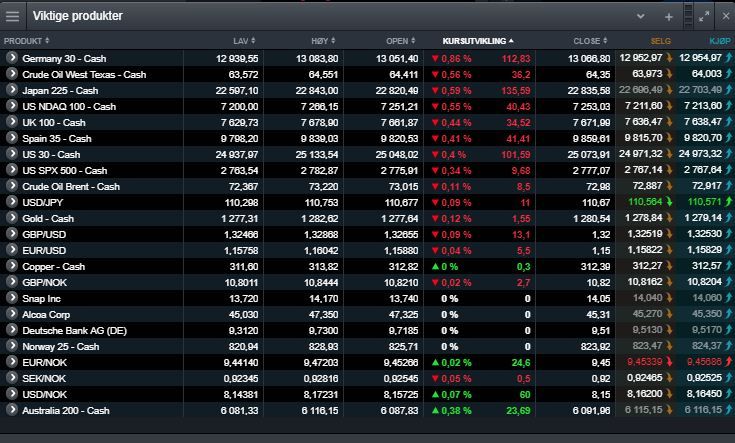Sort by the PRODUKT column header
735x443 pixels.
26,41
